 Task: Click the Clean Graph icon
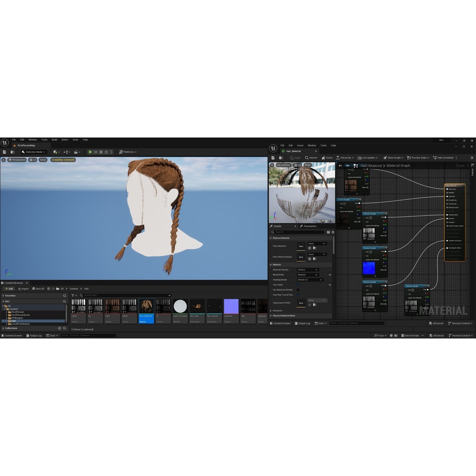pos(385,157)
